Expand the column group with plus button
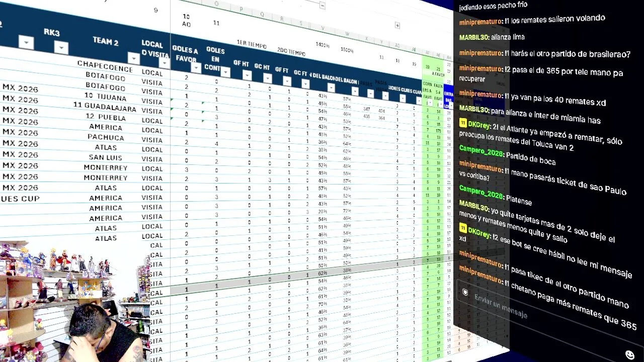 [x=397, y=25]
